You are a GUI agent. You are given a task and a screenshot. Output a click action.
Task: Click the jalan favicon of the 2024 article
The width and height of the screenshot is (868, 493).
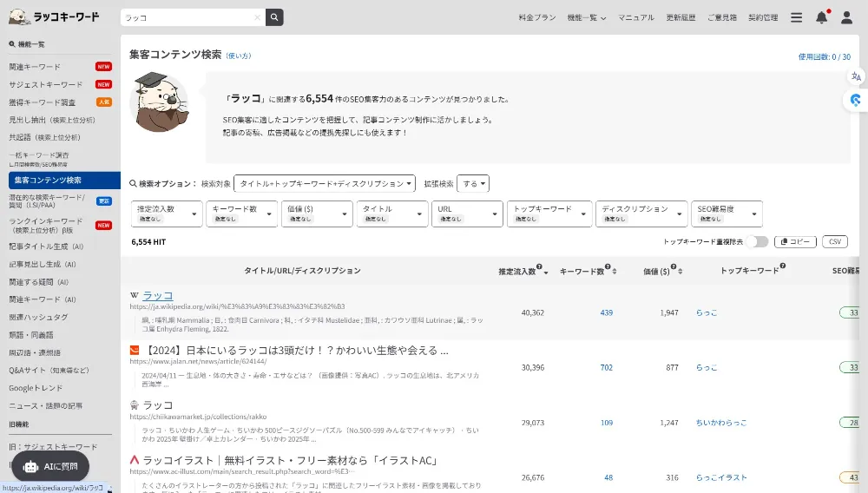click(x=135, y=351)
